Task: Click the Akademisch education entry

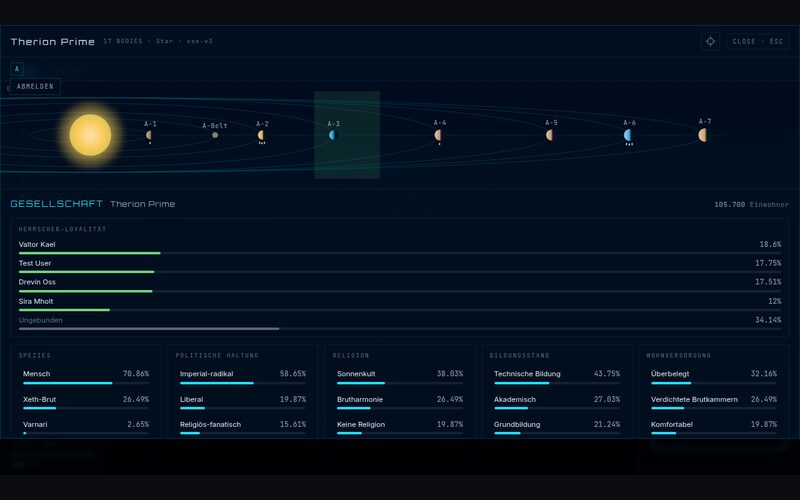Action: 557,403
